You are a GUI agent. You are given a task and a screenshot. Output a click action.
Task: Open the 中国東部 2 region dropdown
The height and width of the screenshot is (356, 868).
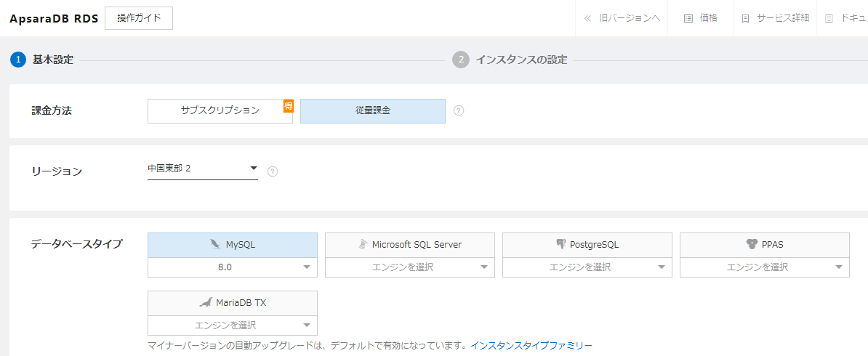tap(203, 169)
